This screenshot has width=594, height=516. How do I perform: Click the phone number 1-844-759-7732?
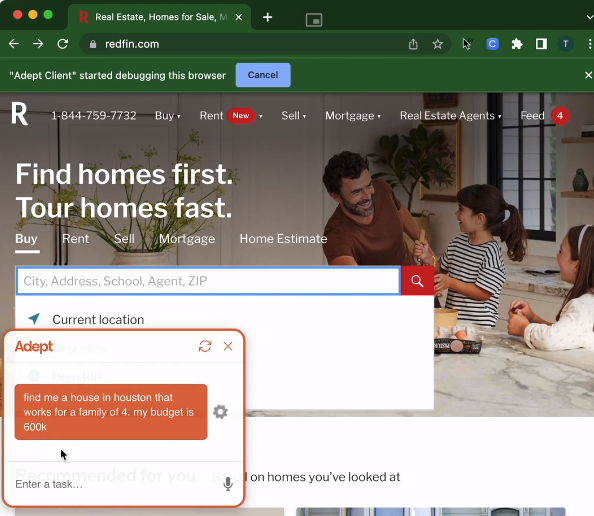point(94,116)
